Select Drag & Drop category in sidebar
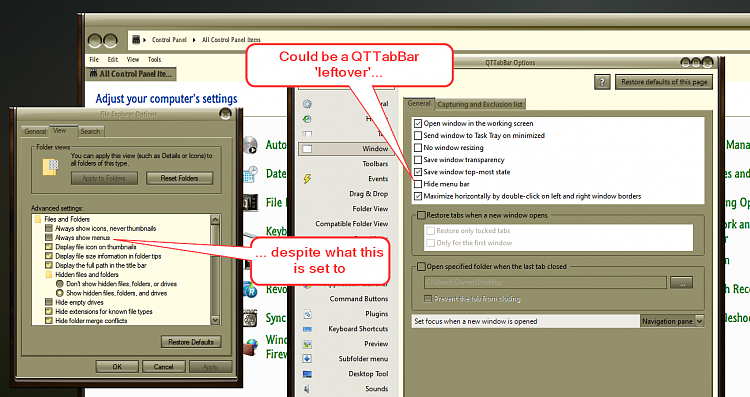750x397 pixels. coord(368,194)
